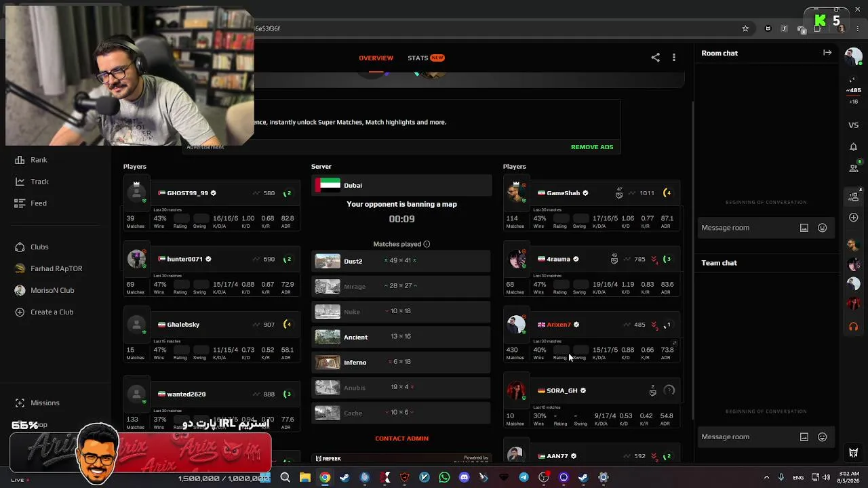Click the CONTACT ADMIN link
Image resolution: width=868 pixels, height=488 pixels.
click(401, 439)
